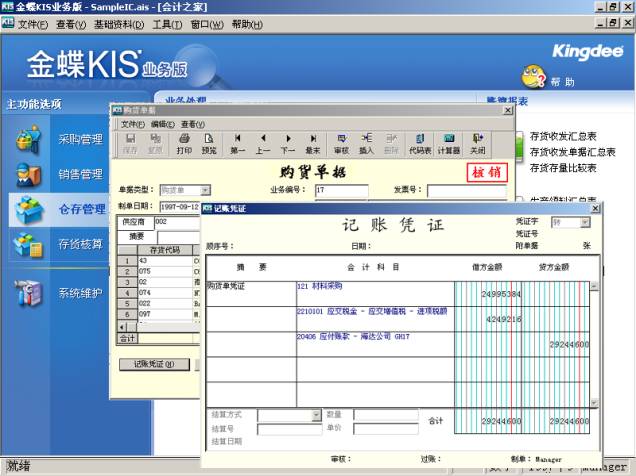Viewport: 636px width, 476px height.
Task: Click 单价 input field in 记账凭证
Action: point(386,429)
